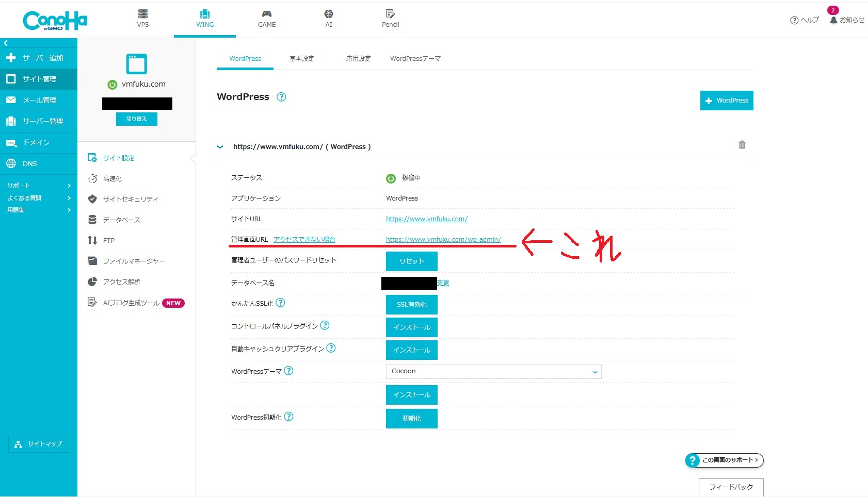Viewport: 868px width, 497px height.
Task: Click the help icon next to WordPressテーマ
Action: point(288,371)
